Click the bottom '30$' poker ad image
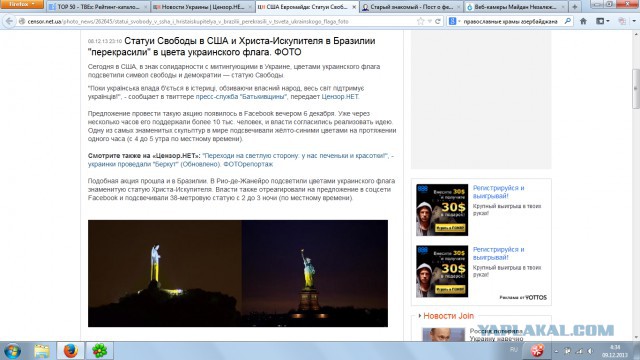Viewport: 640px width, 360px height. [x=442, y=271]
